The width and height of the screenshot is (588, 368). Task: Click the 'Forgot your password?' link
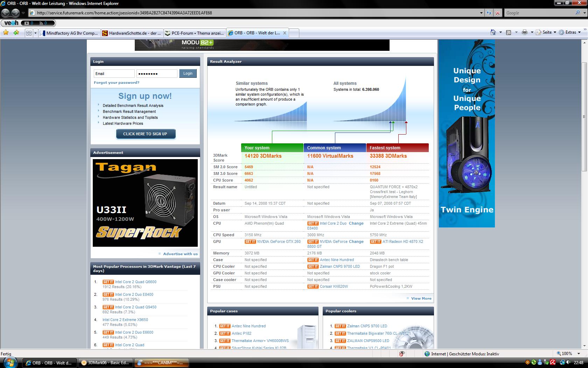117,83
